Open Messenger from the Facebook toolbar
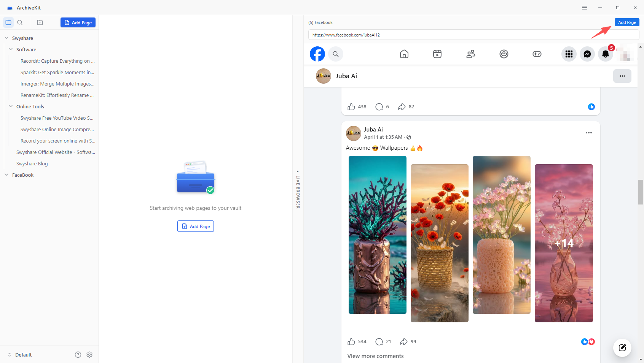This screenshot has height=363, width=644. click(587, 54)
